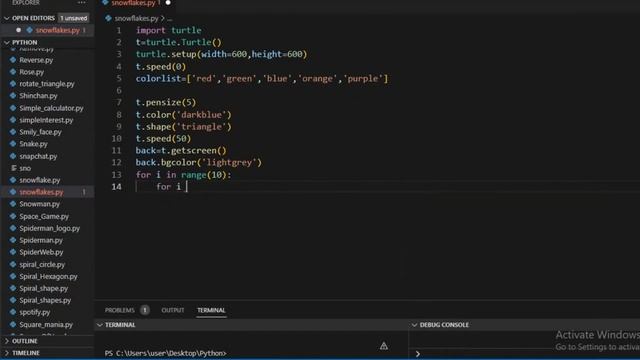The image size is (640, 360).
Task: Click the unsaved dot beside snowflakes.py in Open Editors
Action: click(x=18, y=30)
